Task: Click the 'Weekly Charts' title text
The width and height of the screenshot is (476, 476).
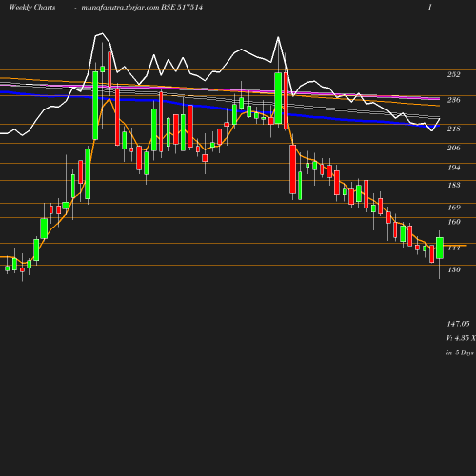Action: click(x=32, y=7)
